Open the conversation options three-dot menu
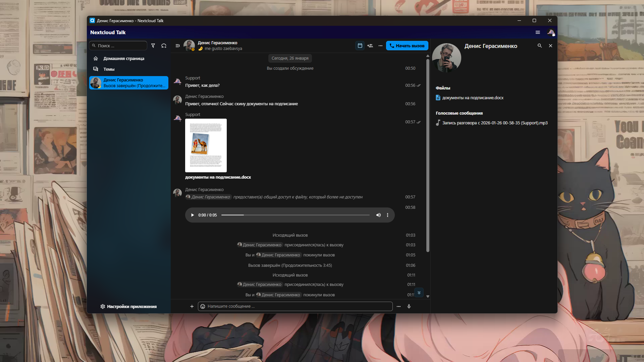Screen dimensions: 644x362 click(x=380, y=46)
